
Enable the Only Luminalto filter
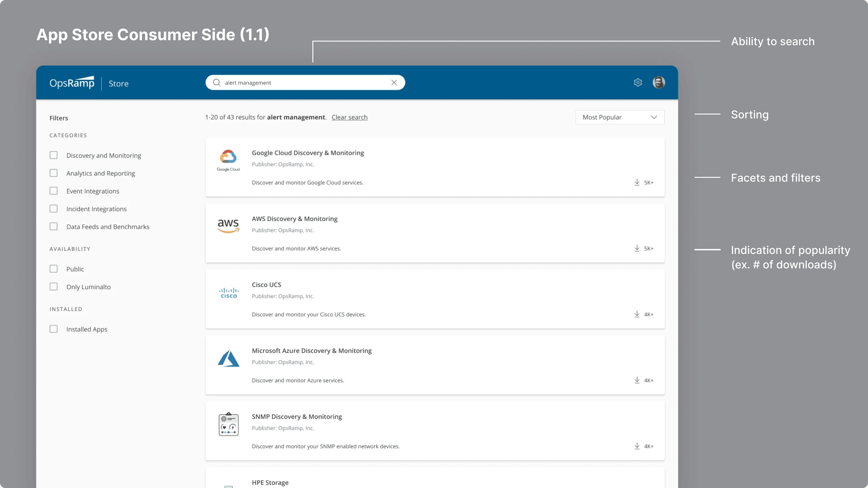[x=54, y=287]
